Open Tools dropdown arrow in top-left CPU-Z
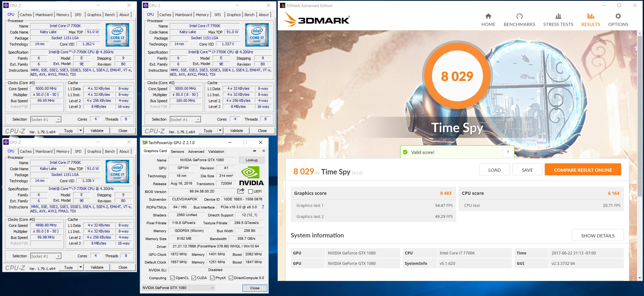Viewport: 644px width, 296px height. pyautogui.click(x=80, y=131)
